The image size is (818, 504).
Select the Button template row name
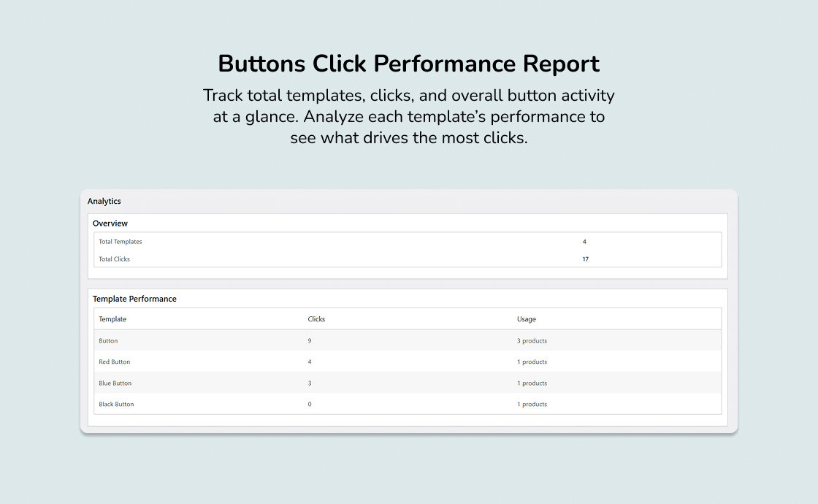pos(108,340)
